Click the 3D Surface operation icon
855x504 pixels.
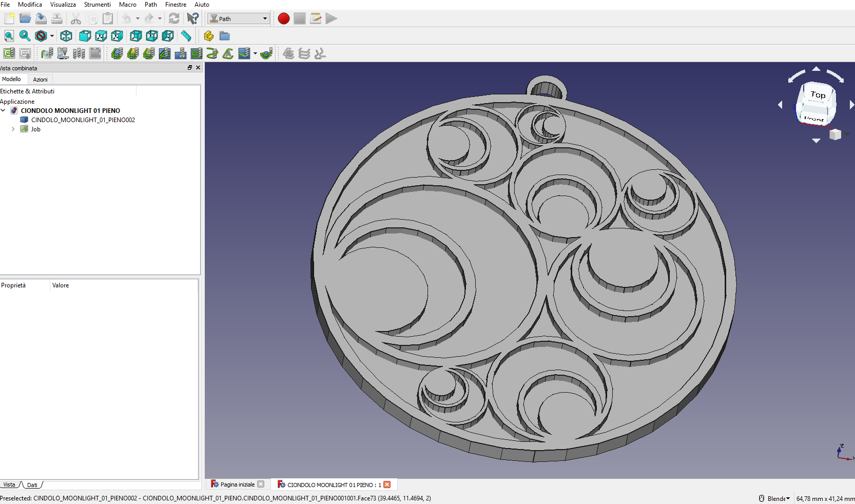(x=244, y=53)
